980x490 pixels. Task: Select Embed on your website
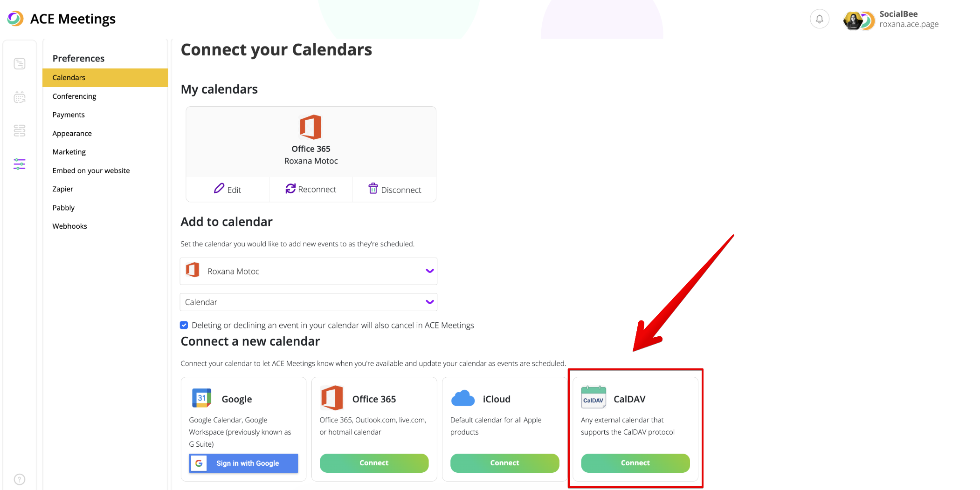91,170
